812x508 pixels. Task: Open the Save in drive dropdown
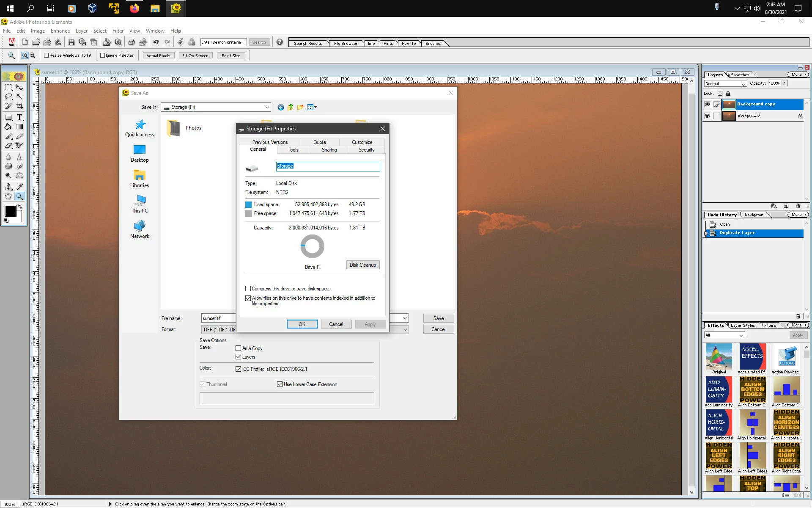click(267, 108)
